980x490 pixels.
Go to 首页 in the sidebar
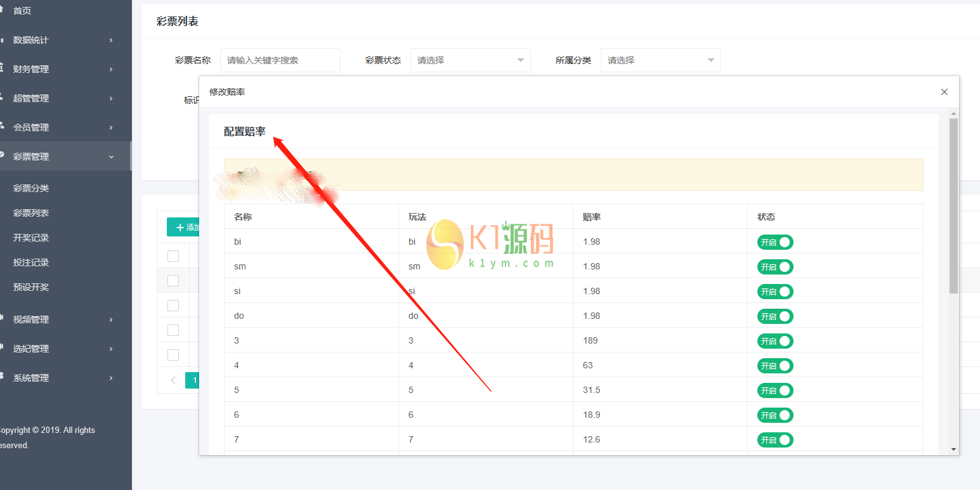(22, 11)
